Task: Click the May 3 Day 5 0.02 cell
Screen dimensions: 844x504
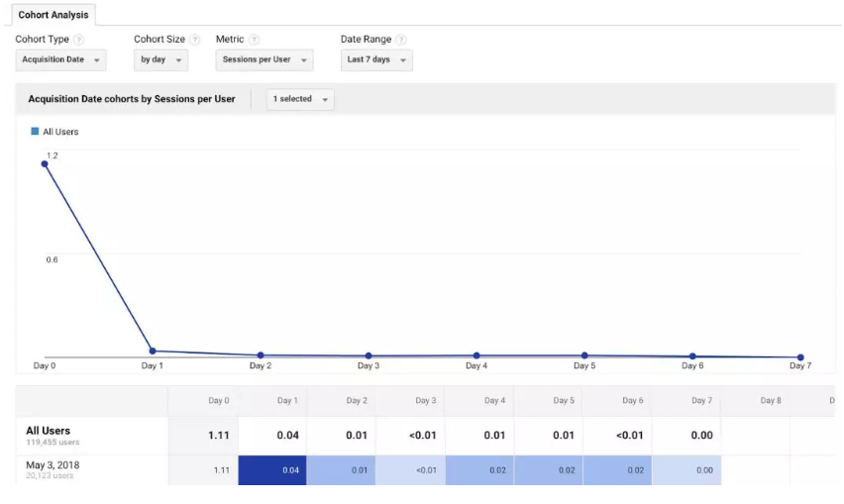Action: (549, 470)
